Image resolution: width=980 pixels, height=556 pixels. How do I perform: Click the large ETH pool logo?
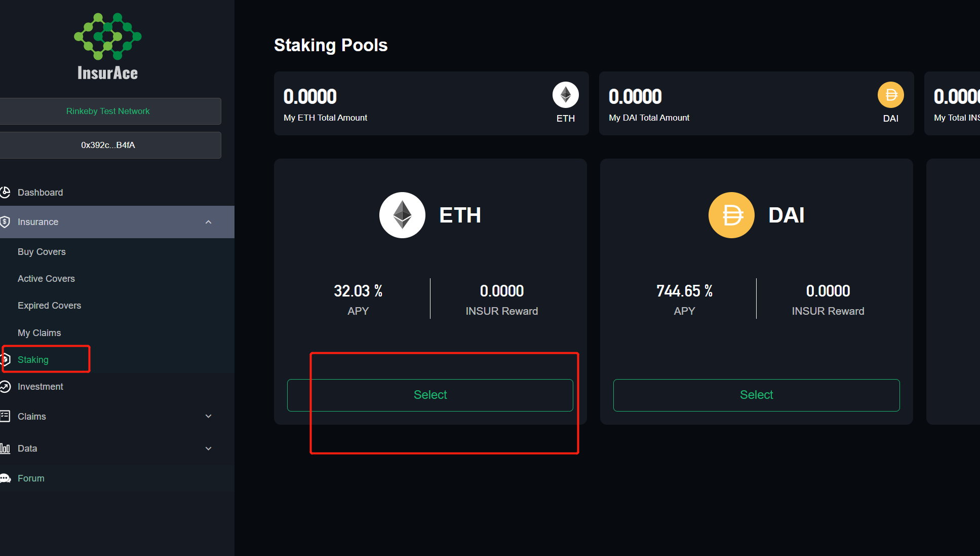(x=403, y=215)
